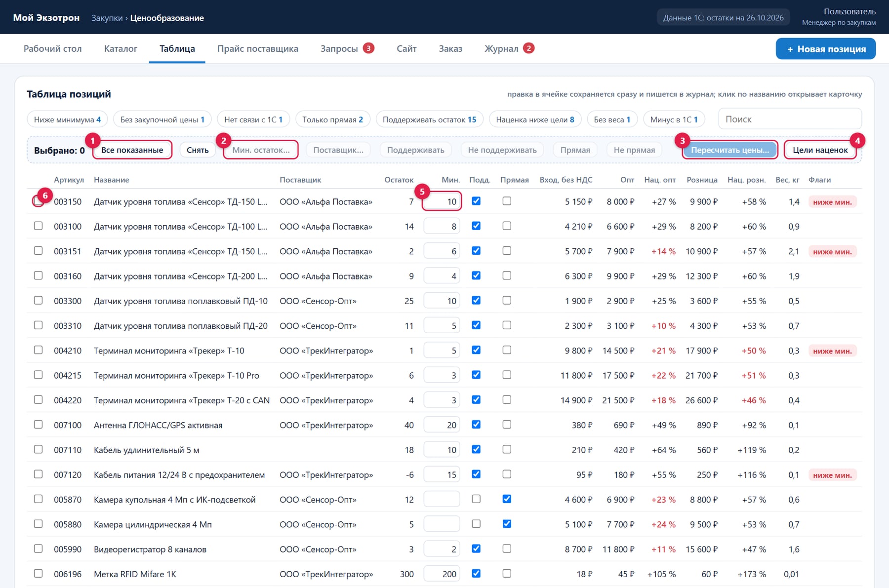Apply the Без веса filter

612,119
